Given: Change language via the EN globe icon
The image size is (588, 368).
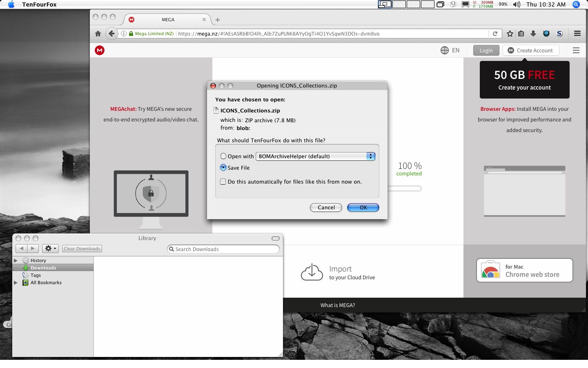Looking at the screenshot, I should (x=450, y=50).
